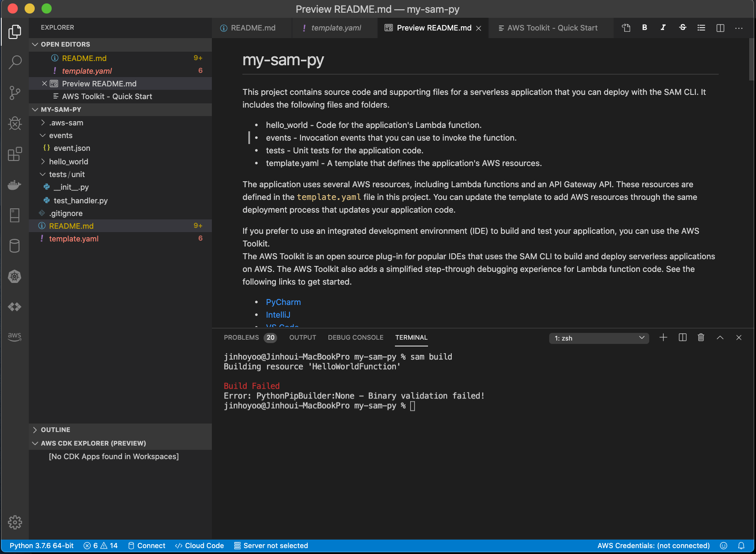This screenshot has height=554, width=756.
Task: Click Connect in the status bar
Action: pos(147,546)
